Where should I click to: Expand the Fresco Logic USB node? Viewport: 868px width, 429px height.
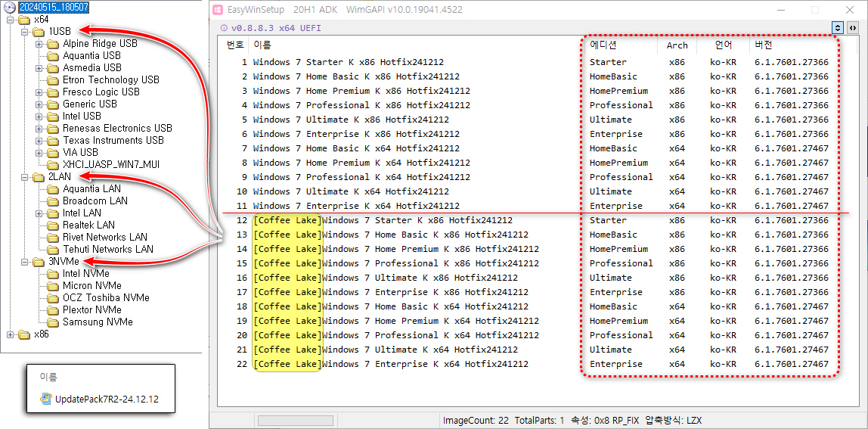[x=39, y=92]
